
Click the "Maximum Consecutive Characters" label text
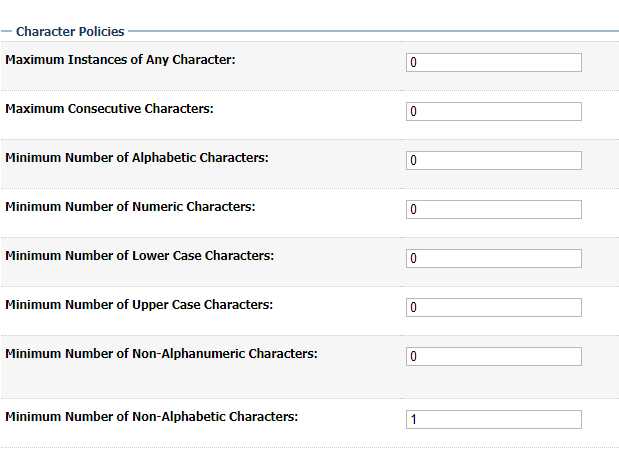pyautogui.click(x=109, y=108)
